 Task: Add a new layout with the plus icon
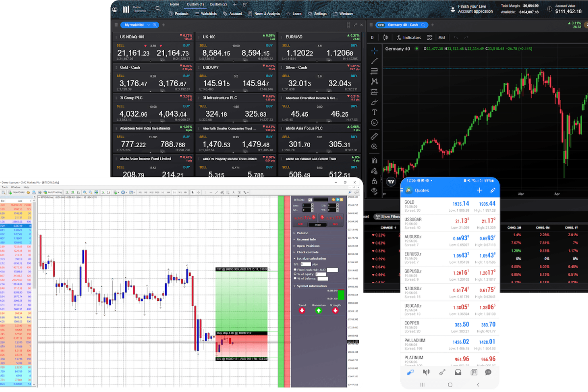tap(234, 4)
